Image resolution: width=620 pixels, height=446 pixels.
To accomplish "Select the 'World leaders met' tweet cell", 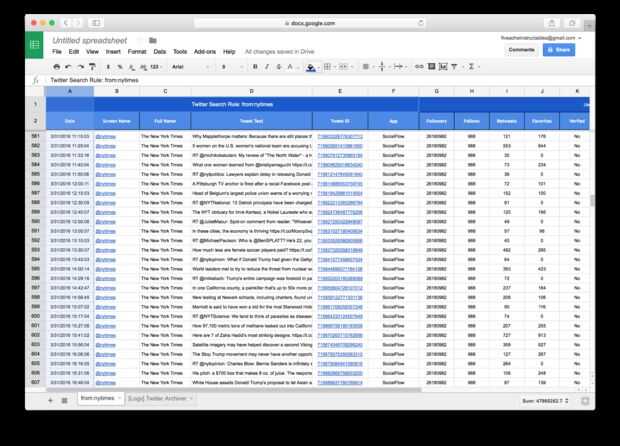I will tap(251, 269).
